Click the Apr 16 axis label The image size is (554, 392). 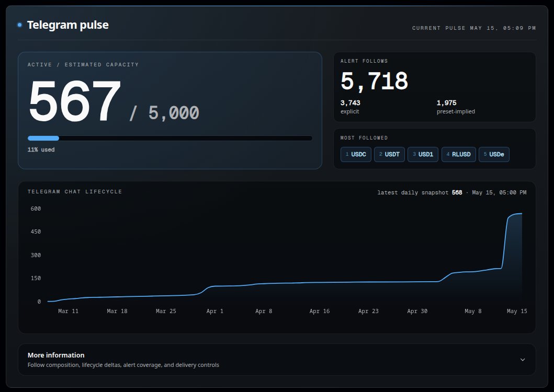(320, 311)
